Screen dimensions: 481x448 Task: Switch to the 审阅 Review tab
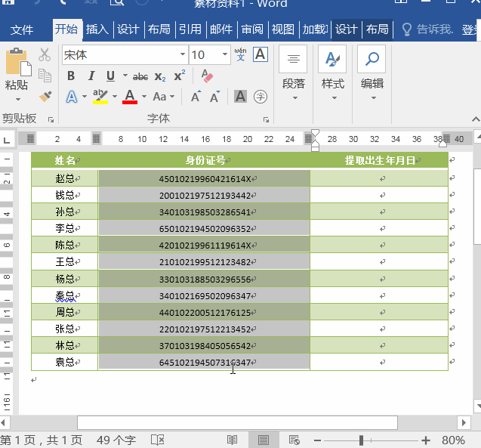point(252,29)
